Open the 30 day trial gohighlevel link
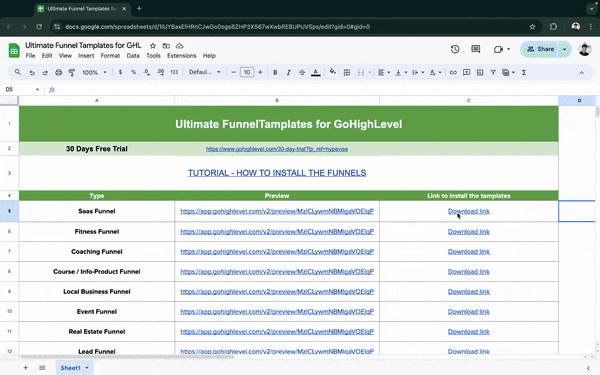Screen dimensions: 600x375 277,149
